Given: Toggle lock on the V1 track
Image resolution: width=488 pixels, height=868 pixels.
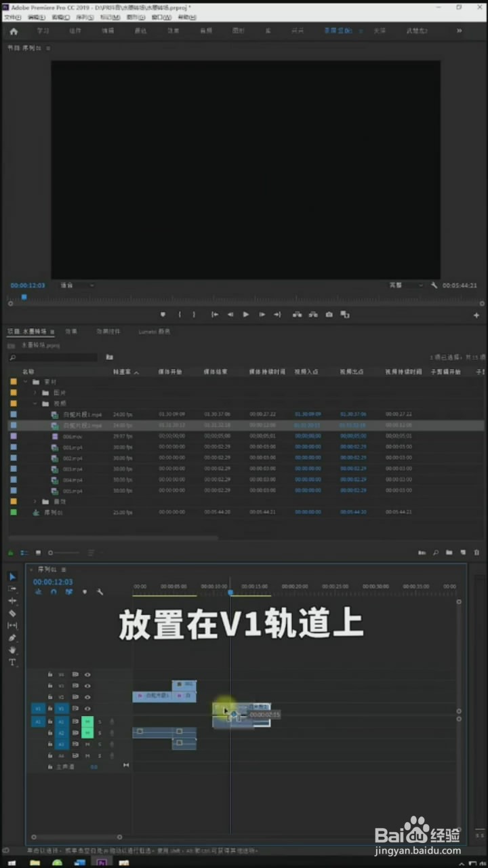Looking at the screenshot, I should pos(49,708).
